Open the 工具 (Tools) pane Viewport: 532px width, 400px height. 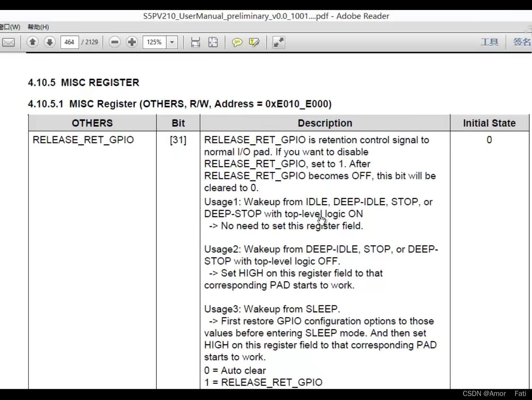pos(489,42)
